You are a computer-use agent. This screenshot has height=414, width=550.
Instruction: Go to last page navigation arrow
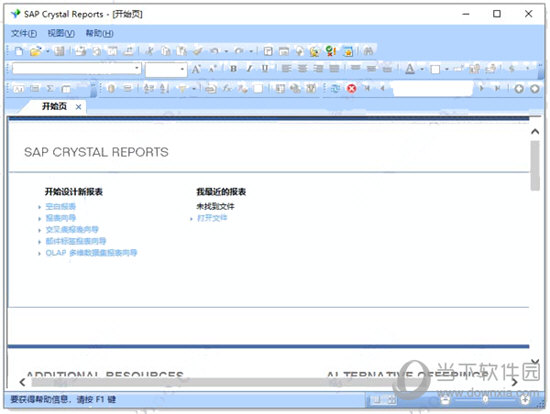tap(497, 88)
